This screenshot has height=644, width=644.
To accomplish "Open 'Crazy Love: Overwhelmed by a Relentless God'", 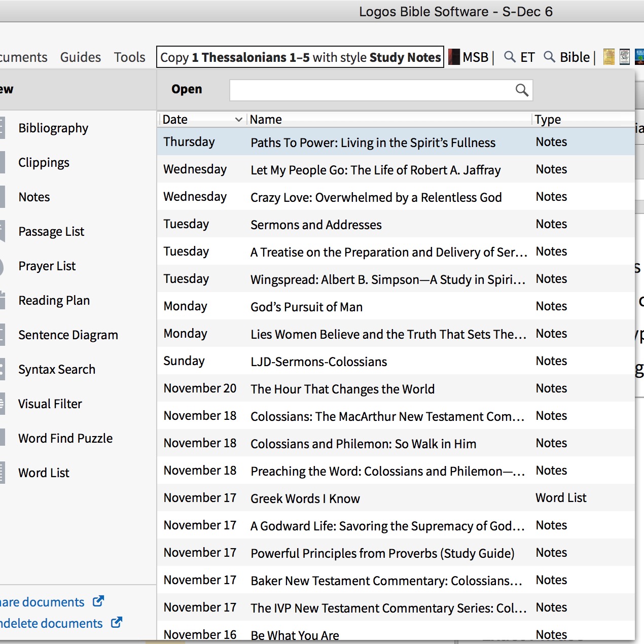I will [396, 197].
